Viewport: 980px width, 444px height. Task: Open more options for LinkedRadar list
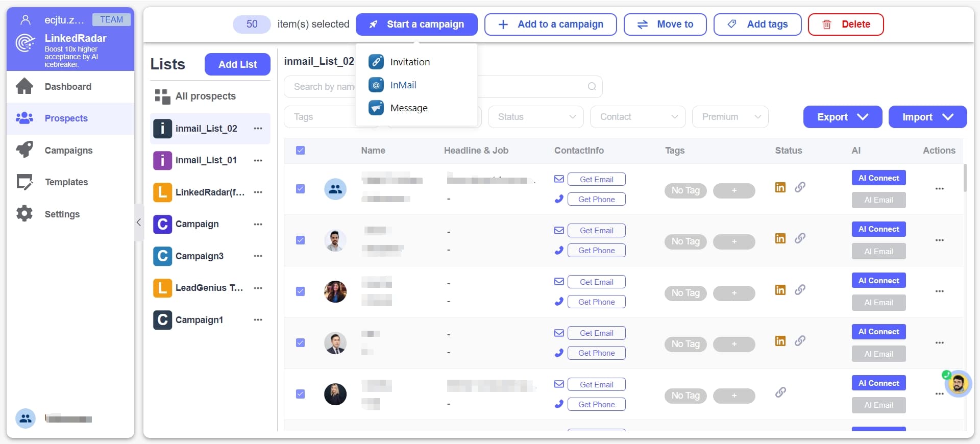pos(258,192)
